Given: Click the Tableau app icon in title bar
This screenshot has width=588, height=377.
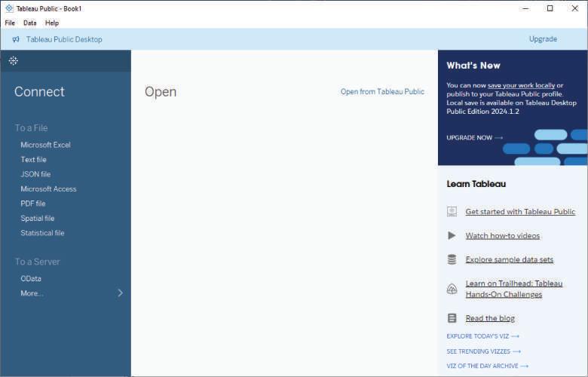Looking at the screenshot, I should (9, 8).
